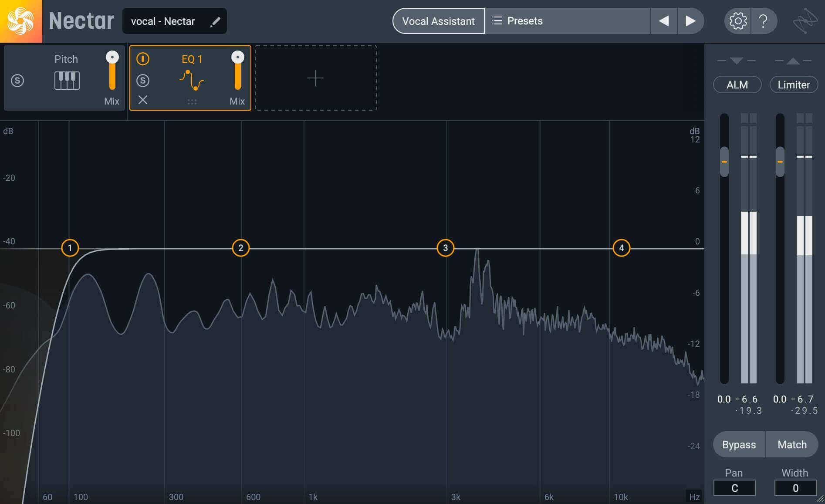This screenshot has width=825, height=504.
Task: Click the 1k frequency axis label
Action: pos(313,497)
